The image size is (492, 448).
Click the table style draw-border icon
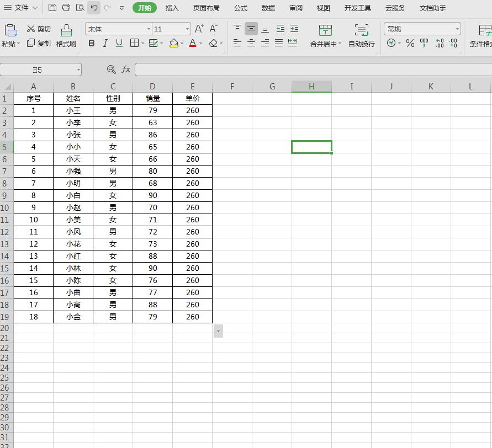click(x=153, y=43)
